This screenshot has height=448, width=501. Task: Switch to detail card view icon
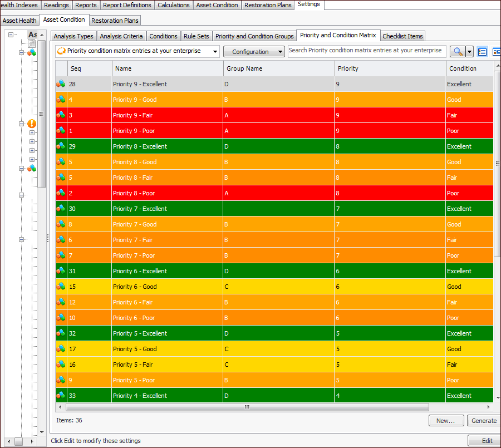pos(496,52)
